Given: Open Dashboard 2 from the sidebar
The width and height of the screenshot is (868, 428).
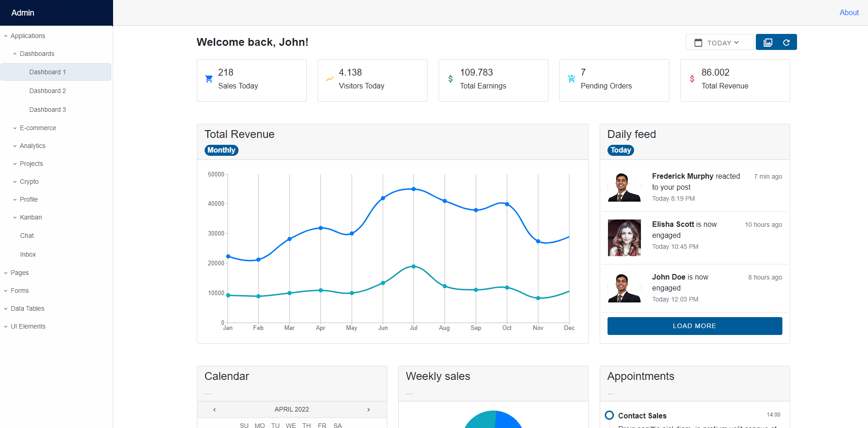Looking at the screenshot, I should tap(48, 91).
